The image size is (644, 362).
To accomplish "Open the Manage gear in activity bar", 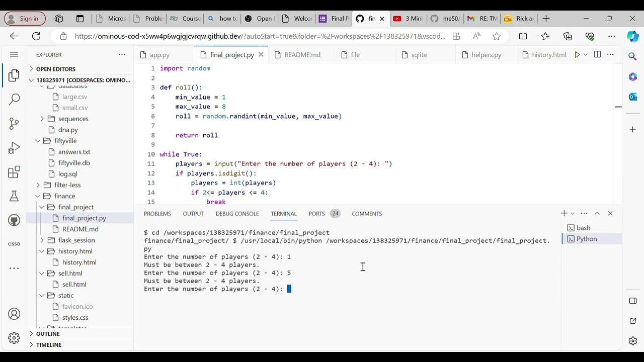I will [14, 338].
